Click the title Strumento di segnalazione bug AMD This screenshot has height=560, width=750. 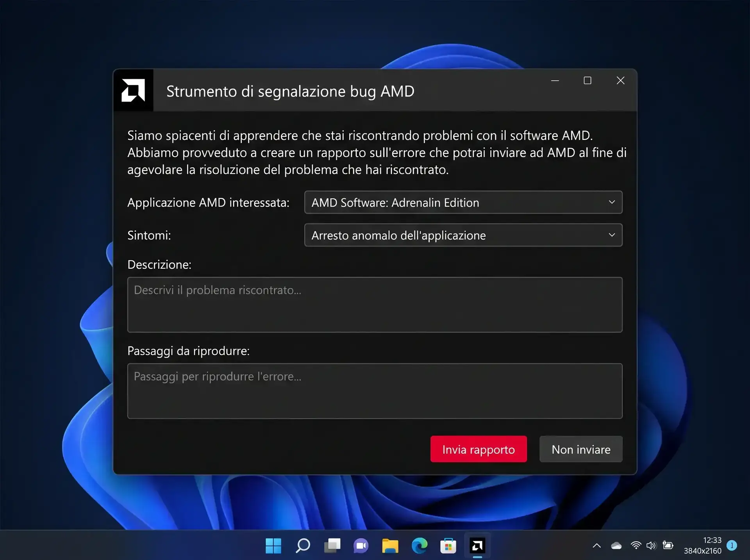[290, 91]
